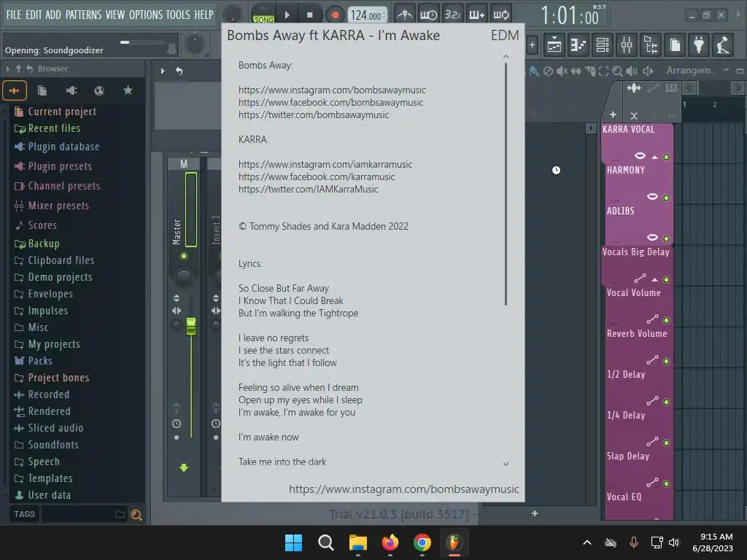Select the browser All audio tab
This screenshot has height=560, width=747.
15,90
